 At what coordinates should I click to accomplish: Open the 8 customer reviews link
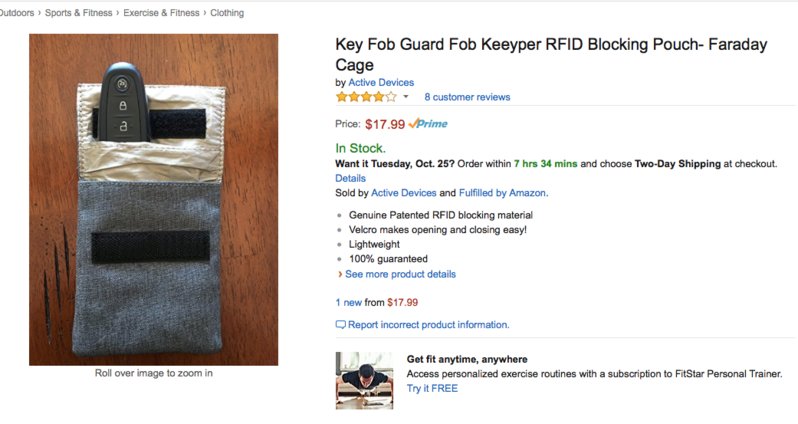click(x=467, y=97)
